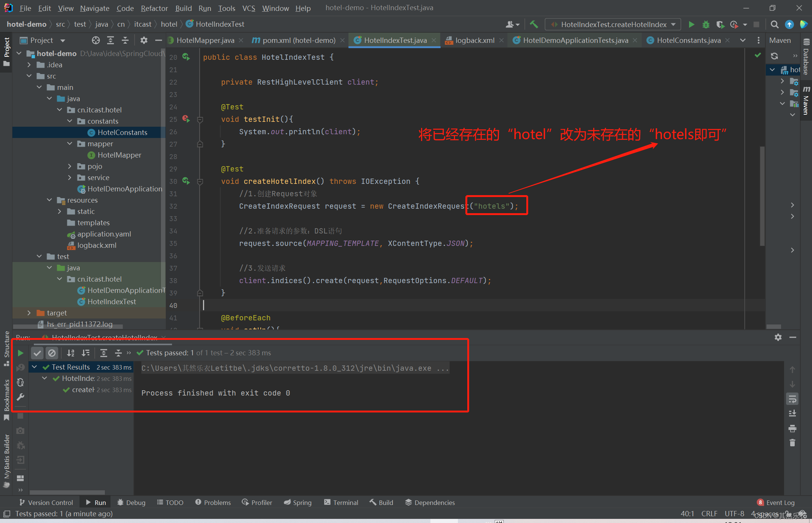The width and height of the screenshot is (812, 523).
Task: Enable alphabetical test sorting
Action: [71, 353]
